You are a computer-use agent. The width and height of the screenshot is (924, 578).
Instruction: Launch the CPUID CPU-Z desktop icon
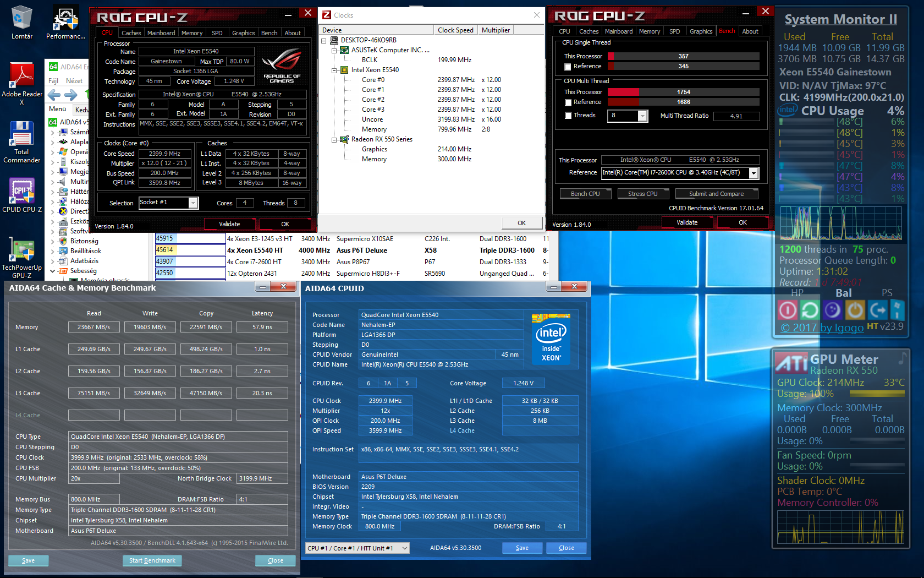22,191
